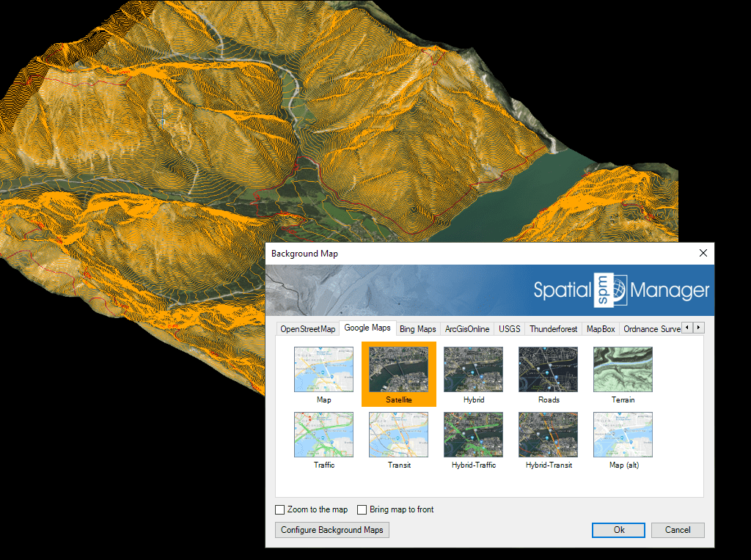Close the Background Map dialog
Image resolution: width=751 pixels, height=560 pixels.
point(703,253)
